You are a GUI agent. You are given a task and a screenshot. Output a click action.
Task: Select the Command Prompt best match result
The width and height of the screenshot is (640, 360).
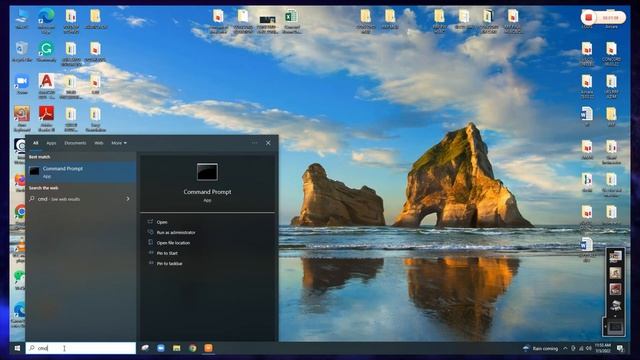pyautogui.click(x=81, y=171)
